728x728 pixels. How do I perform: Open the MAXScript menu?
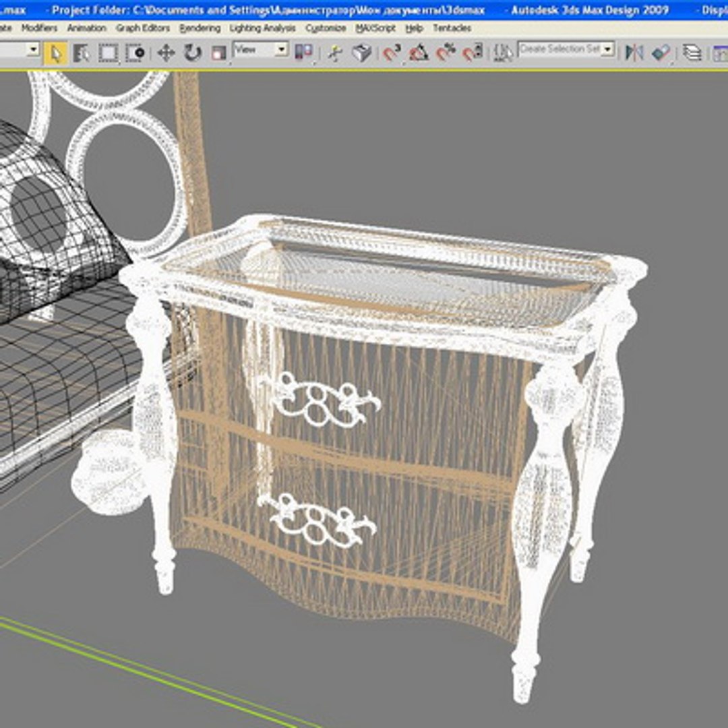pyautogui.click(x=375, y=28)
